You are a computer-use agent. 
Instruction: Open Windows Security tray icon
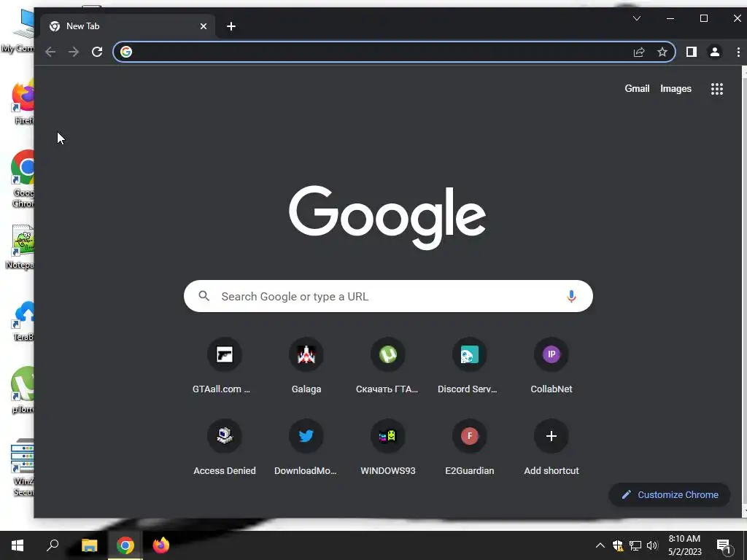(618, 545)
